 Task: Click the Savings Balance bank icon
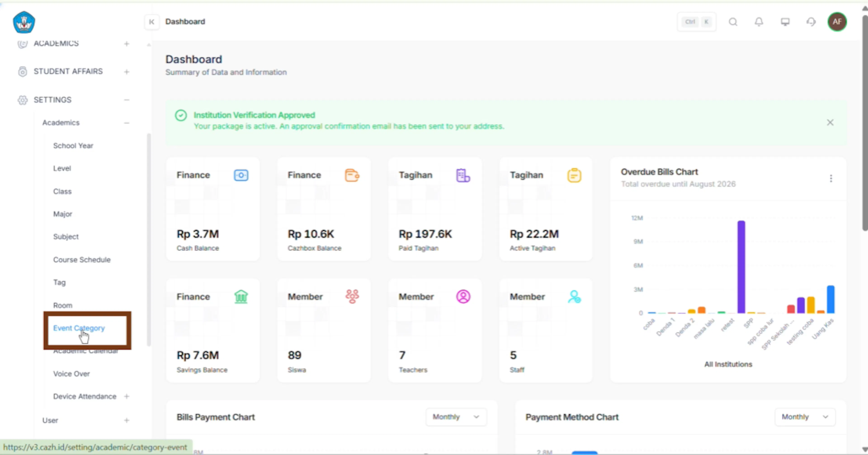pos(241,297)
